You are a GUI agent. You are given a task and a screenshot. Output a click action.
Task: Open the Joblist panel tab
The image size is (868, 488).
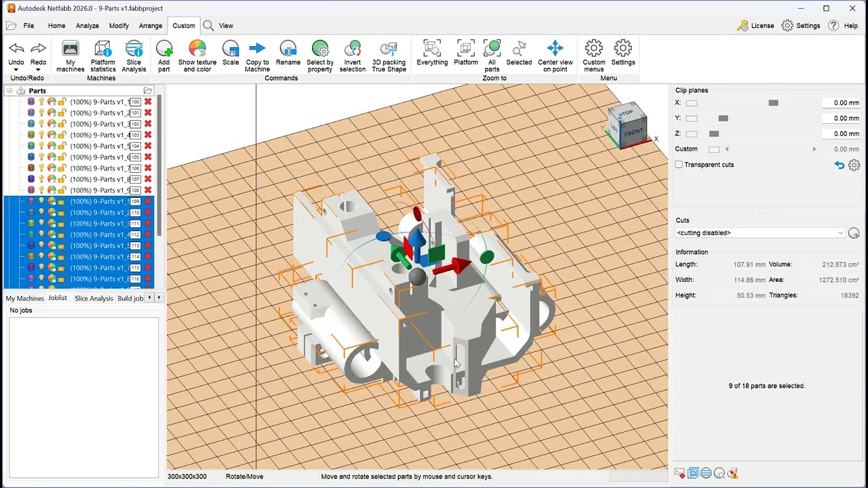point(58,298)
